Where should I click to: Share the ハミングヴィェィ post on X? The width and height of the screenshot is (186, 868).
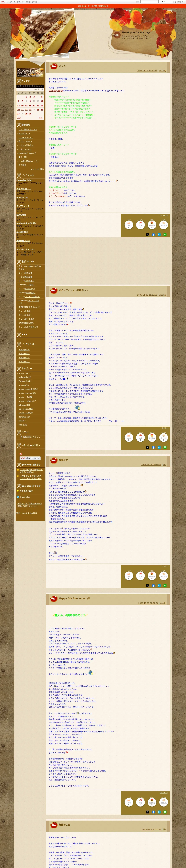click(147, 447)
